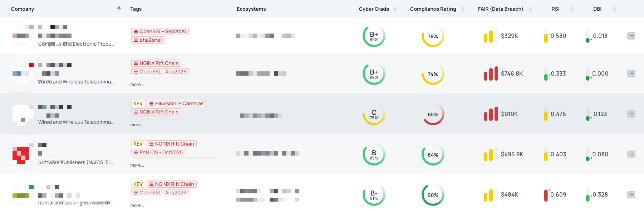644x213 pixels.
Task: Click more... in the Rental and Leasing row
Action: point(137,206)
